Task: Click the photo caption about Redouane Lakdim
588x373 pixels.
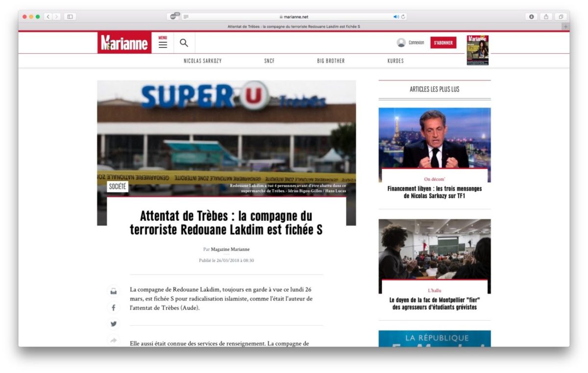Action: [288, 188]
